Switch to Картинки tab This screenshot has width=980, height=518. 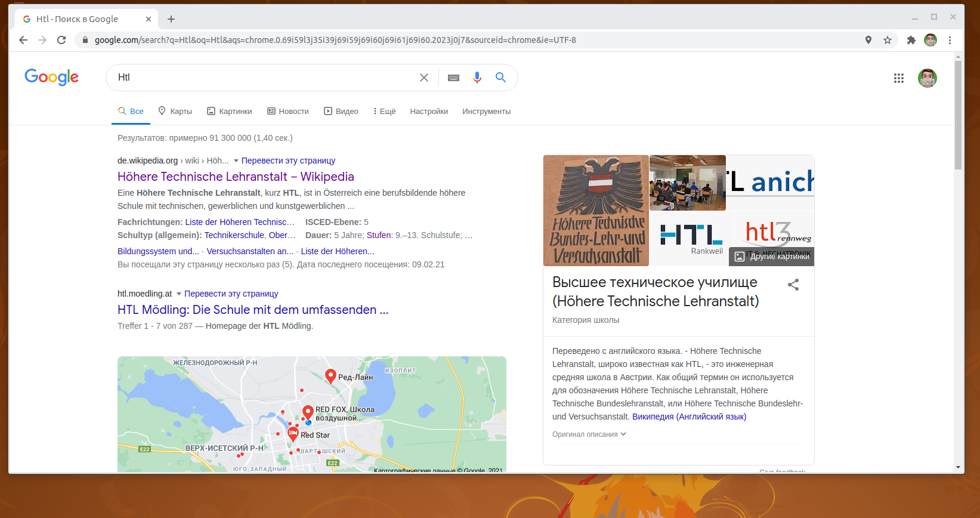pos(229,112)
